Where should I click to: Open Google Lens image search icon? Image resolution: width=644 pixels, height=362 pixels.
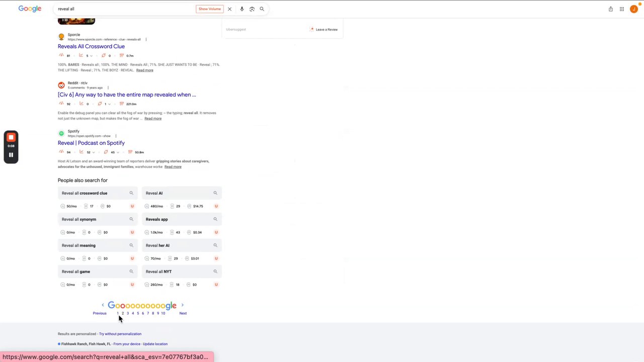tap(252, 9)
